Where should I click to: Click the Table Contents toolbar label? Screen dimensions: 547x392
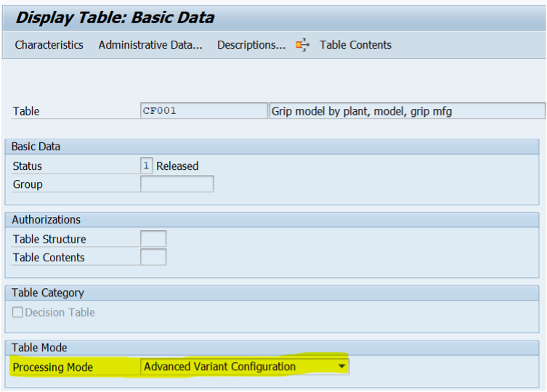click(355, 45)
